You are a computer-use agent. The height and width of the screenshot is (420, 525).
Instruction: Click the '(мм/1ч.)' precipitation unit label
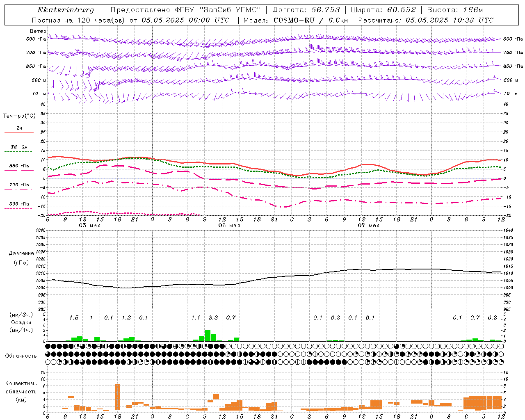(x=21, y=330)
